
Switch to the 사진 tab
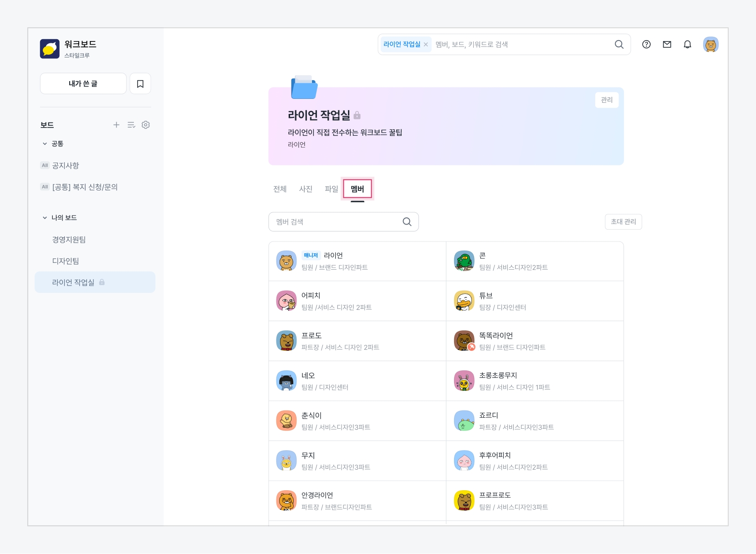pos(306,189)
